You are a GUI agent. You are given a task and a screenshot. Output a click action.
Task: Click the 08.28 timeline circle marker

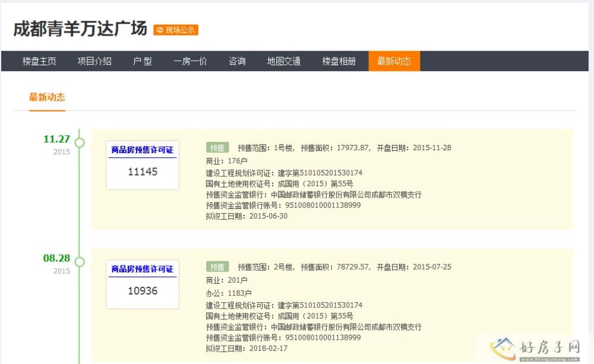pos(80,262)
